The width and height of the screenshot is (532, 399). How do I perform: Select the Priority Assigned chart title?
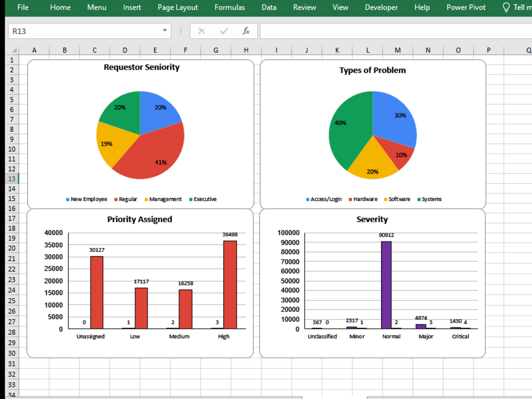139,219
